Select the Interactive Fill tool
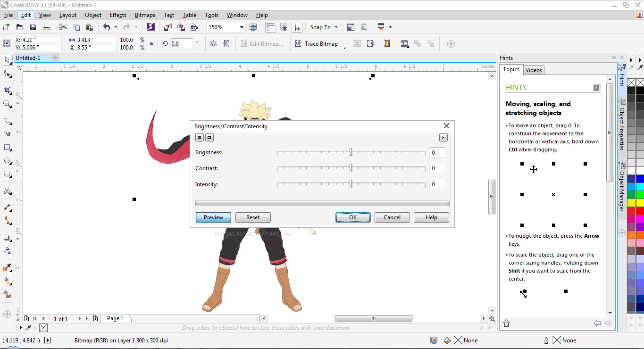This screenshot has height=349, width=644. click(7, 281)
